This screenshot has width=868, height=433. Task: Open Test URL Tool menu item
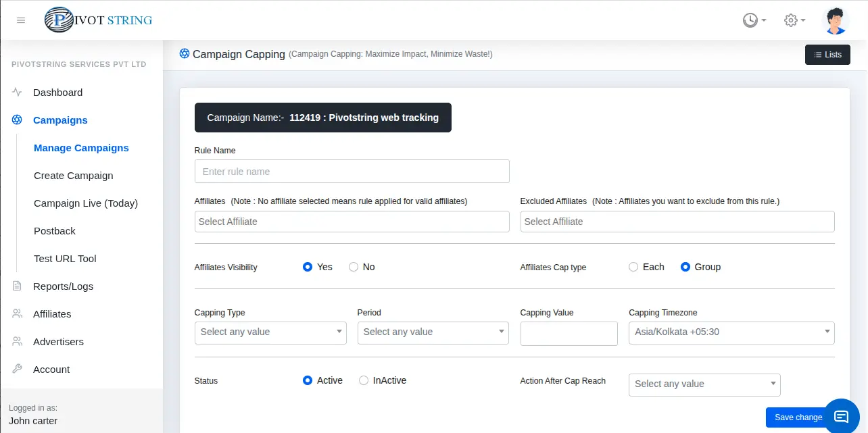click(65, 259)
